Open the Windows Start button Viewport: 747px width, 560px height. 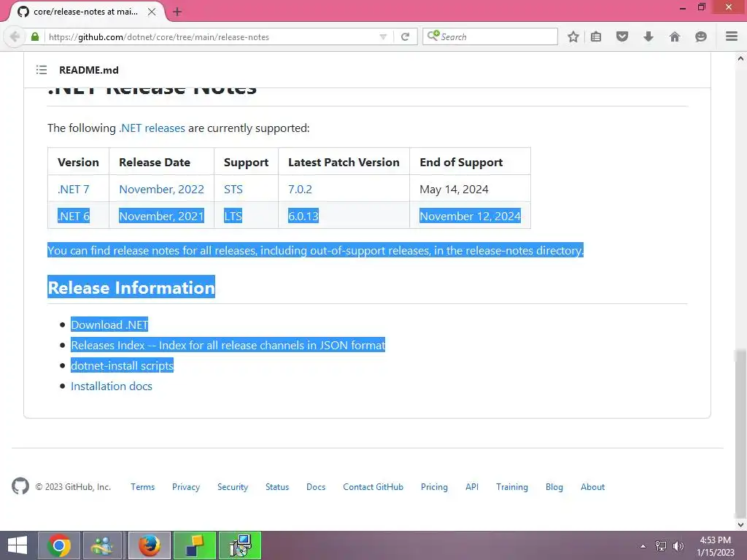[18, 545]
